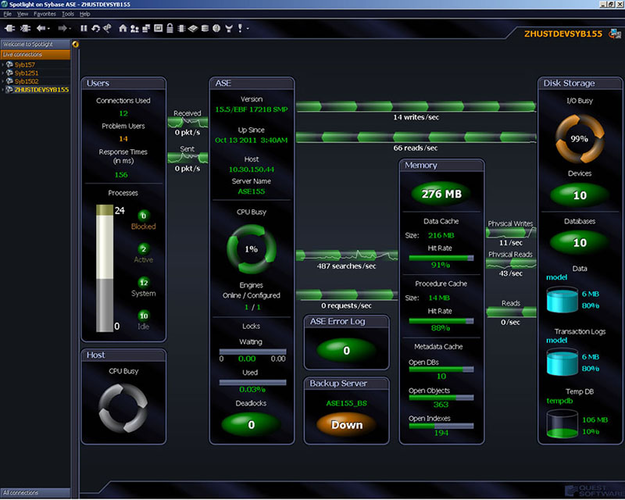Viewport: 625px width, 500px height.
Task: Click the Data Cache Hit Rate bar
Action: click(441, 258)
